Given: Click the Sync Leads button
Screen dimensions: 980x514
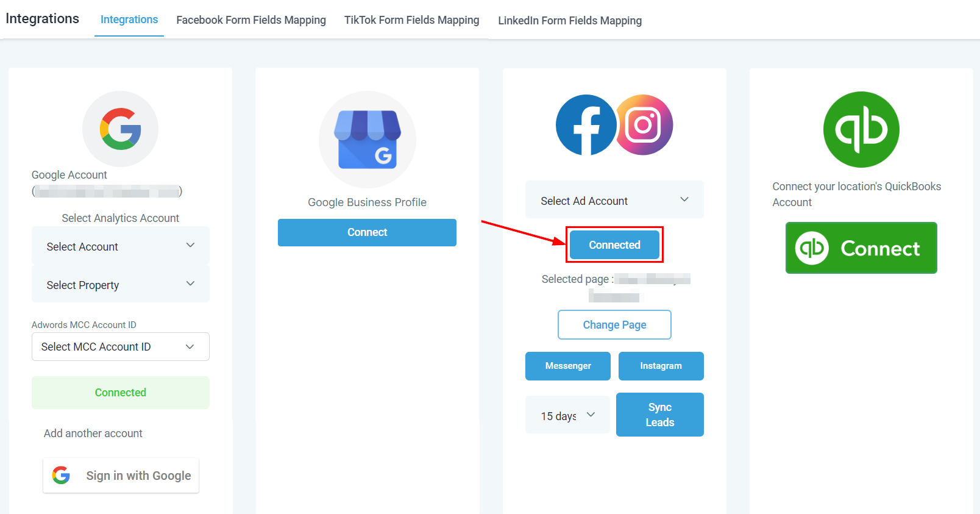Looking at the screenshot, I should 659,415.
